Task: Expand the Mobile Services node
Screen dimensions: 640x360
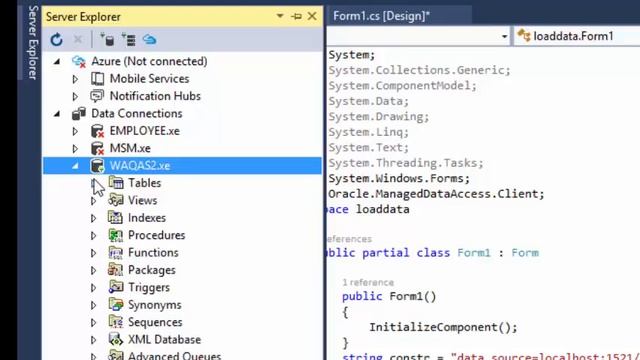Action: click(75, 79)
